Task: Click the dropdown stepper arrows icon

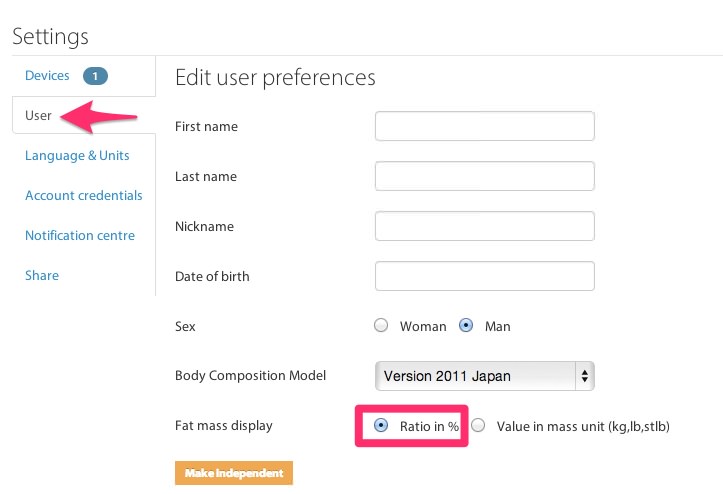Action: (585, 376)
